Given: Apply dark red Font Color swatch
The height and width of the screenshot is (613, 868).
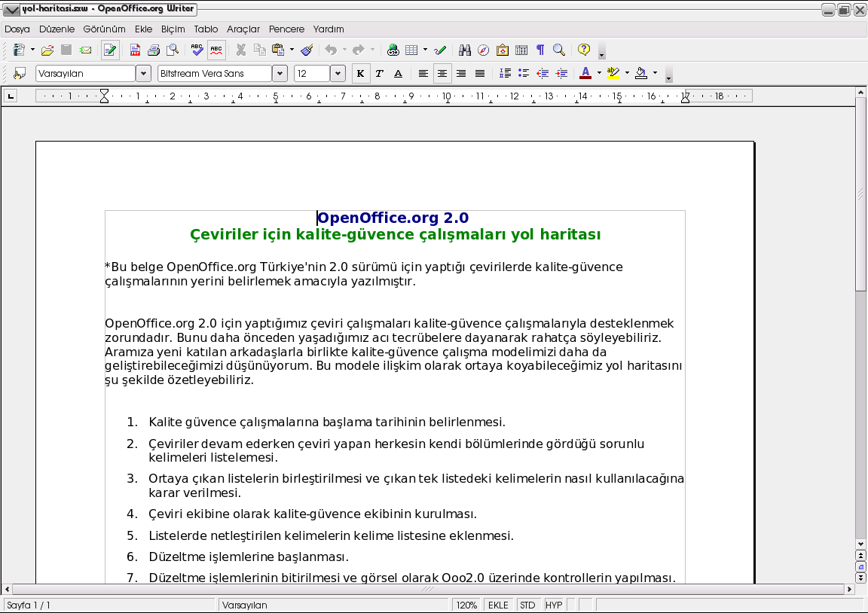Looking at the screenshot, I should tap(585, 73).
